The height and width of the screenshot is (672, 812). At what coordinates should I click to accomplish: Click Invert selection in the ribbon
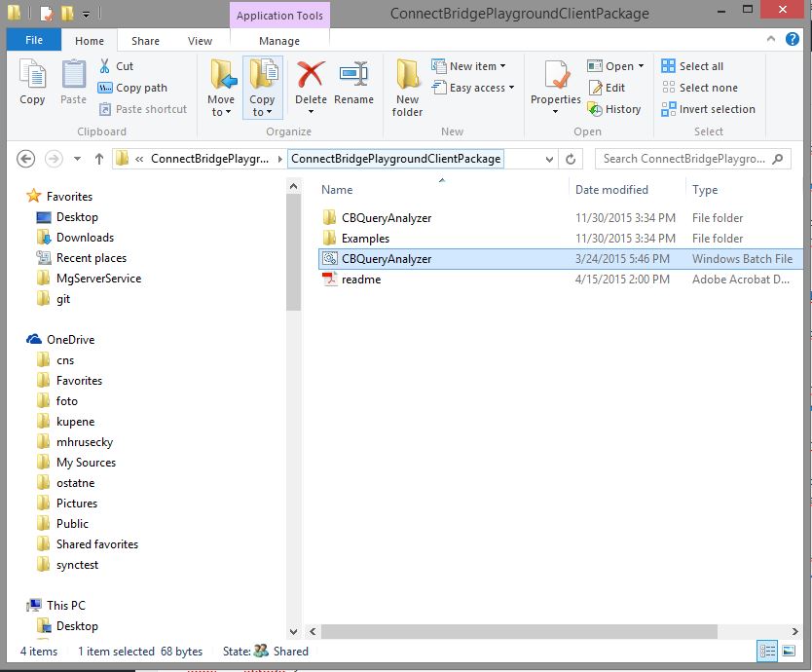coord(709,109)
